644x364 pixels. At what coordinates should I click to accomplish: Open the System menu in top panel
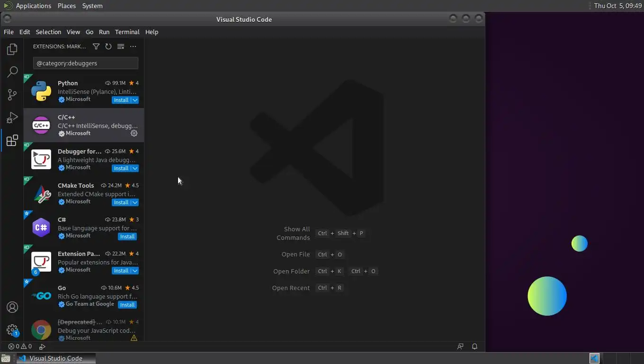tap(92, 6)
